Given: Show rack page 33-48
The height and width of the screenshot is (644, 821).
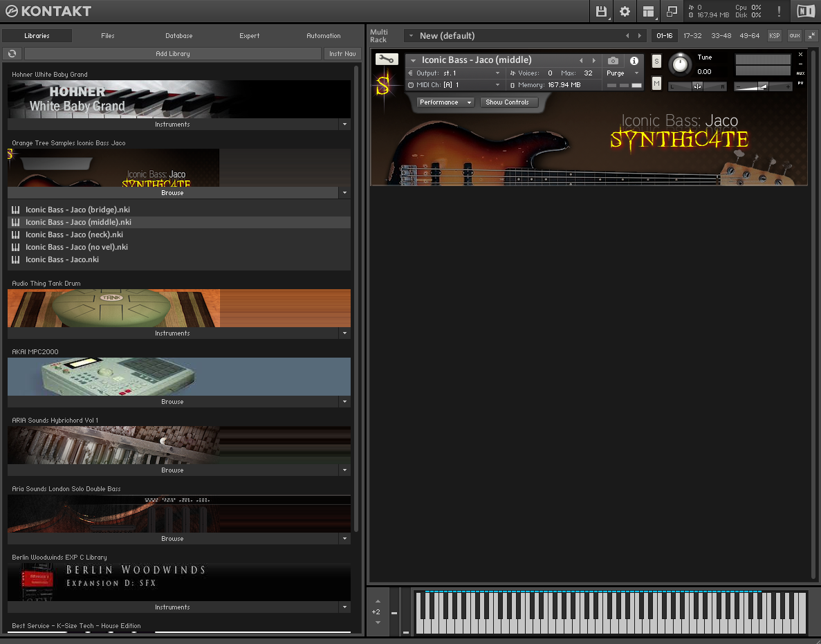Looking at the screenshot, I should tap(721, 35).
